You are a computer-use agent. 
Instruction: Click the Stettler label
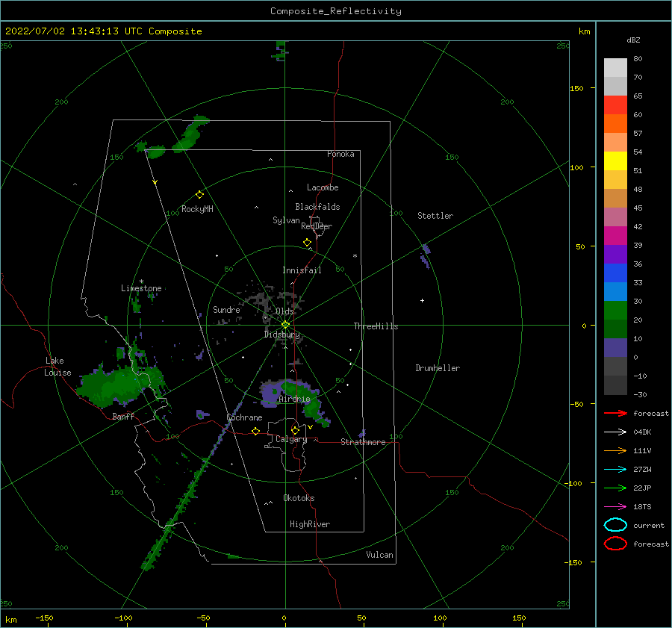coord(435,216)
